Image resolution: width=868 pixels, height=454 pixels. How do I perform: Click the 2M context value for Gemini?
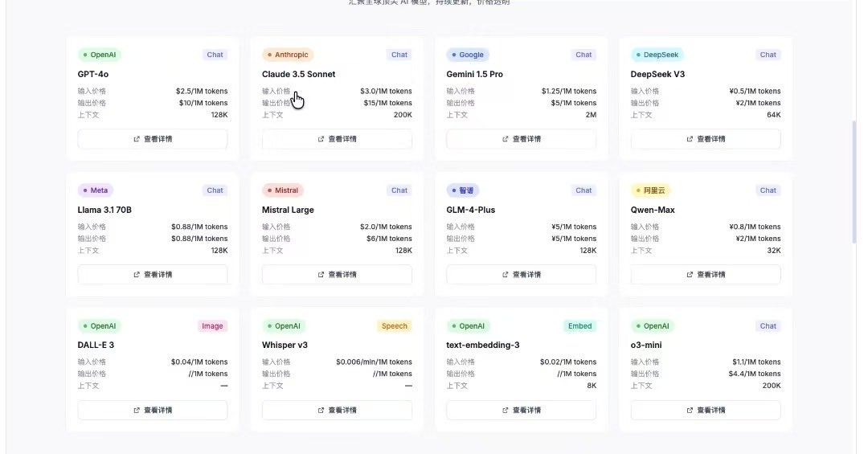tap(591, 115)
